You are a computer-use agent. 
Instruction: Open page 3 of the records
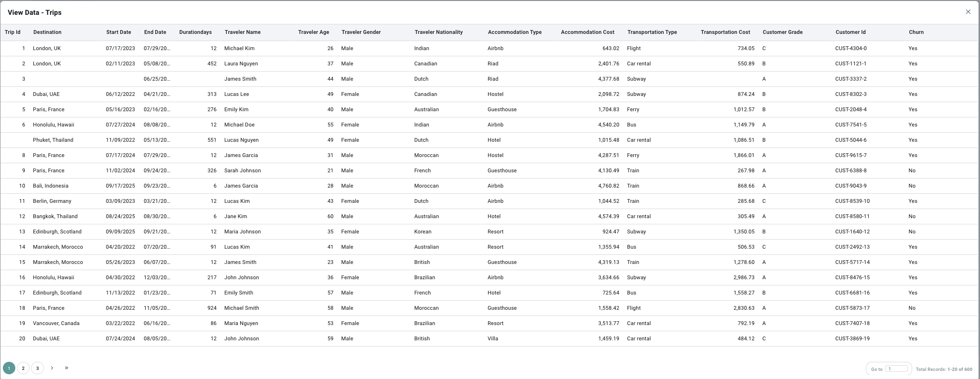point(37,368)
